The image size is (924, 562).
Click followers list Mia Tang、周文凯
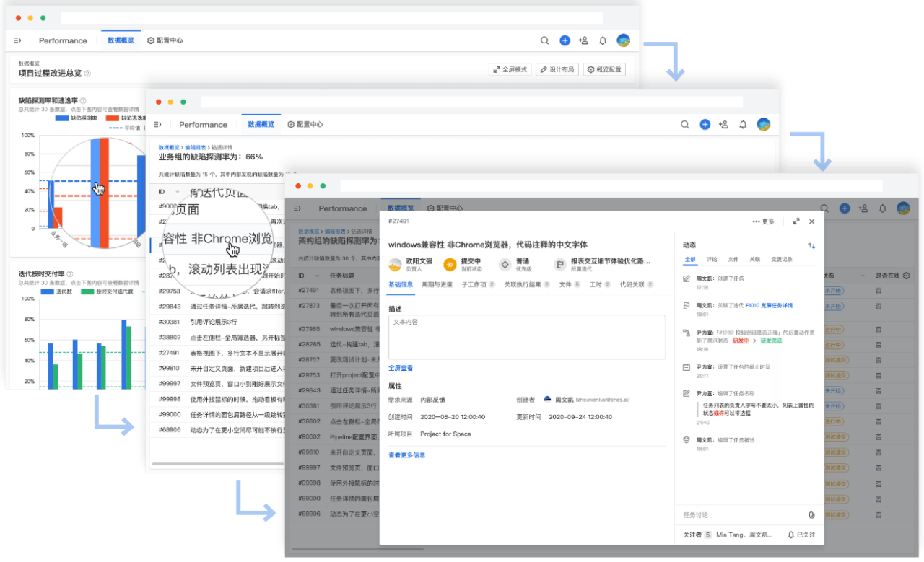pyautogui.click(x=743, y=535)
